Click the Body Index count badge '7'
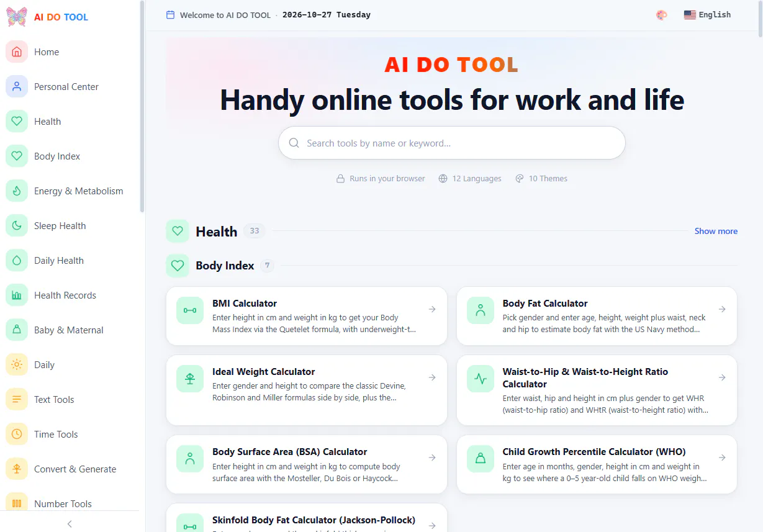The image size is (763, 532). tap(267, 266)
